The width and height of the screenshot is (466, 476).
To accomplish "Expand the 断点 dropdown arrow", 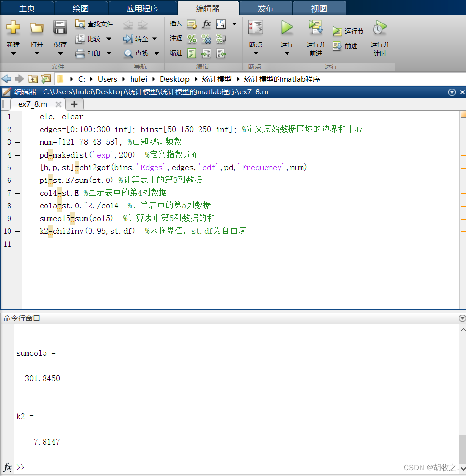I will (256, 54).
